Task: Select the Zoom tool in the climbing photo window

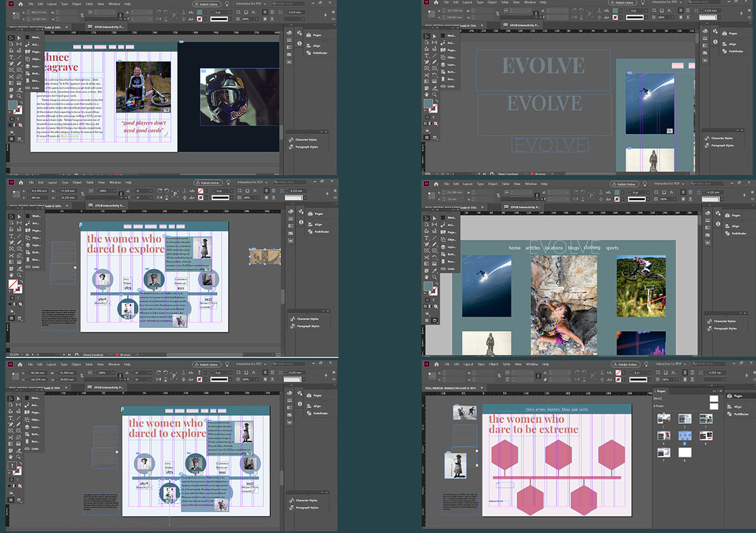Action: pyautogui.click(x=434, y=277)
